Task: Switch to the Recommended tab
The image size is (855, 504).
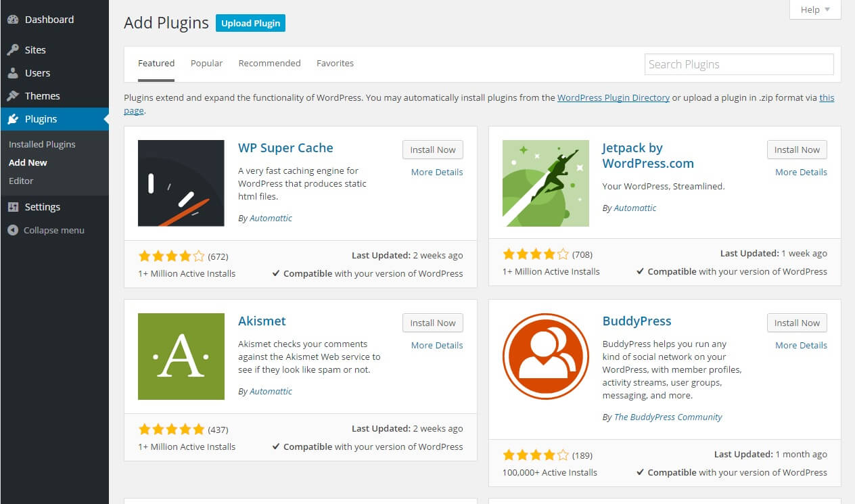Action: pyautogui.click(x=269, y=63)
